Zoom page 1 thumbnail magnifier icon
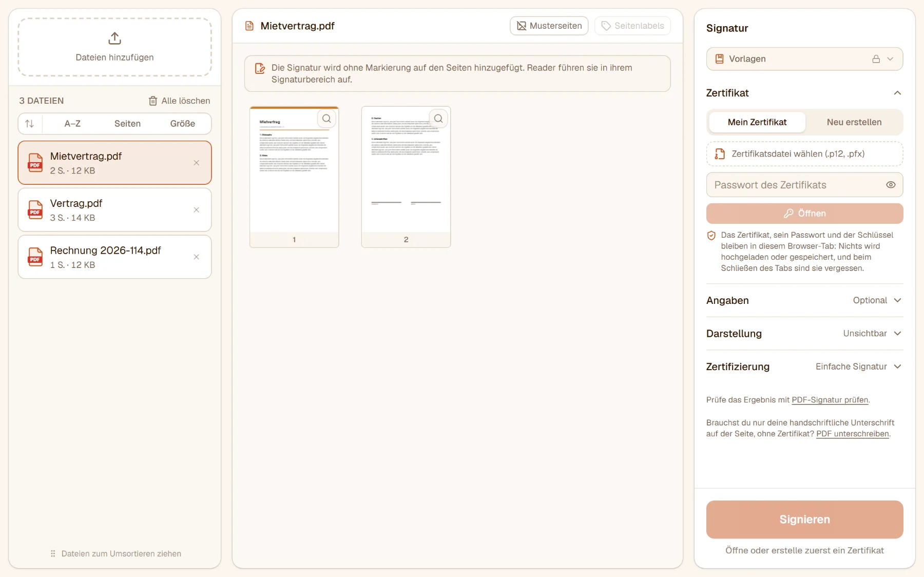Viewport: 924px width, 577px height. coord(326,119)
